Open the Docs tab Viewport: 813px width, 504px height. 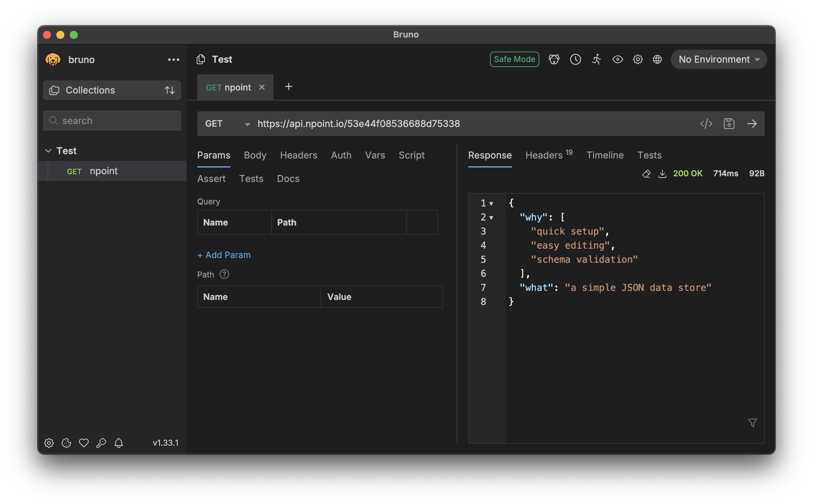[x=288, y=179]
